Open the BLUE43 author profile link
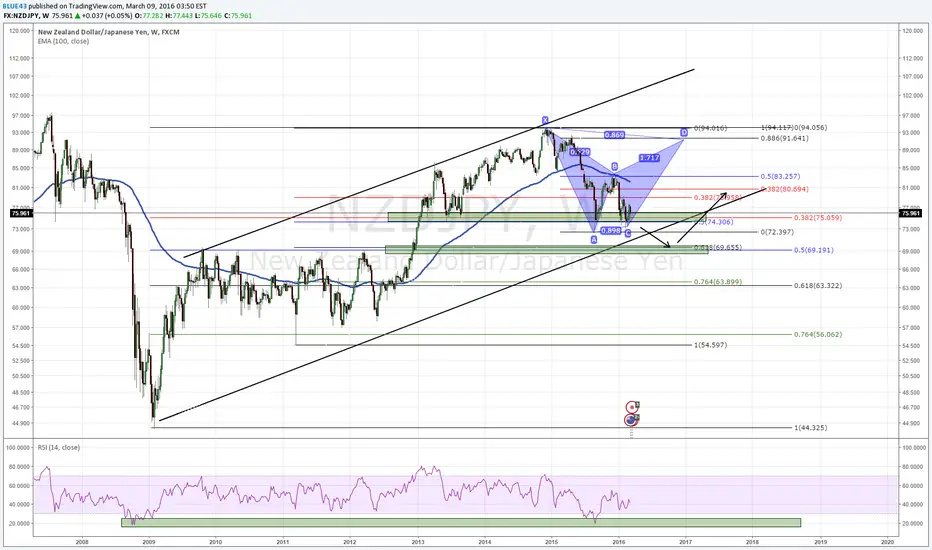 point(14,6)
